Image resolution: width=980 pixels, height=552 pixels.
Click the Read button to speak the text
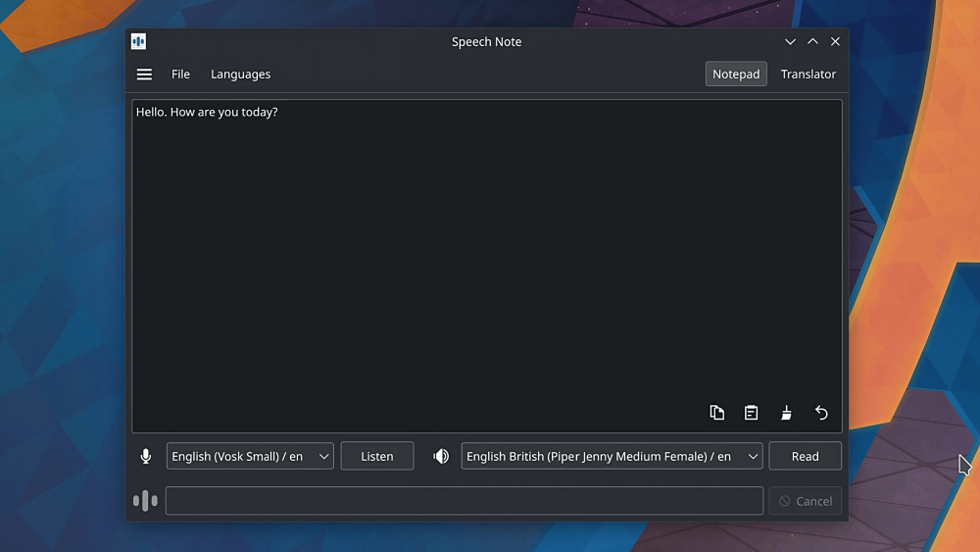805,456
